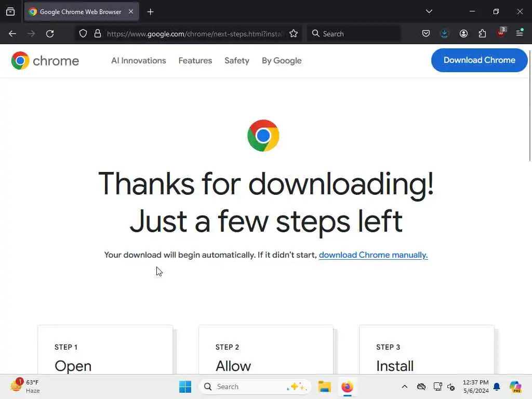Select the STEP 2 Allow card
The image size is (532, 399).
point(266,350)
